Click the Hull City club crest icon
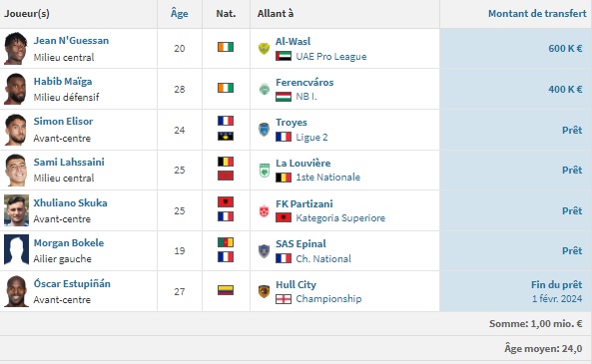The height and width of the screenshot is (364, 592). [x=264, y=291]
